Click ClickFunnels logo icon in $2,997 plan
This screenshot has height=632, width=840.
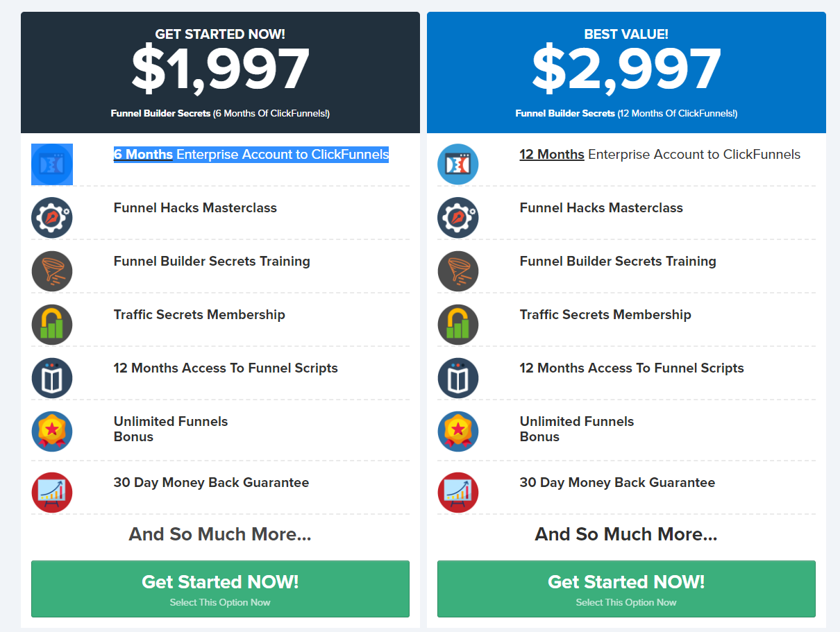[x=458, y=164]
